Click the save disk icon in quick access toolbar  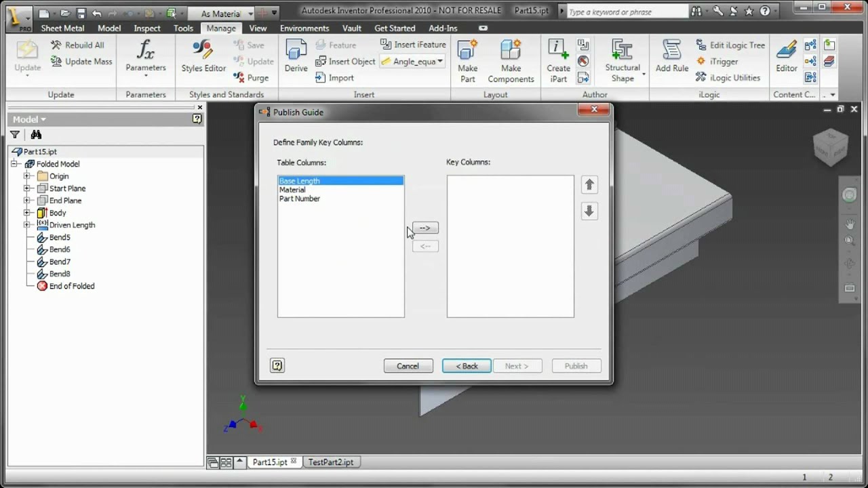(x=81, y=13)
